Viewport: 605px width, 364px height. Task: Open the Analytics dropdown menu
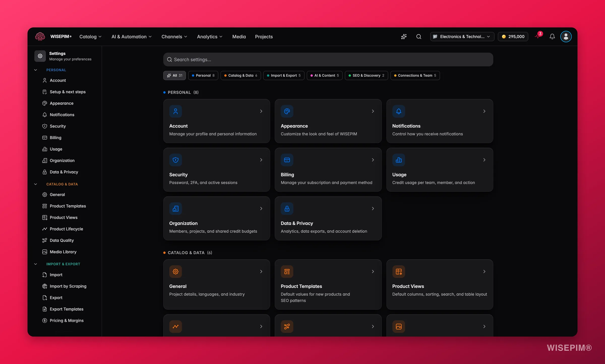point(210,37)
